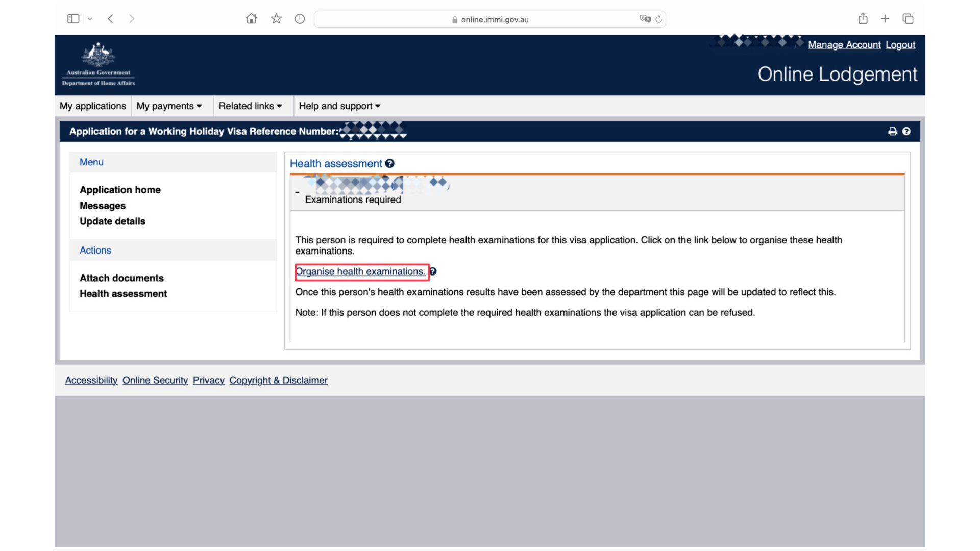Click the browser home icon
The width and height of the screenshot is (980, 551).
(251, 19)
